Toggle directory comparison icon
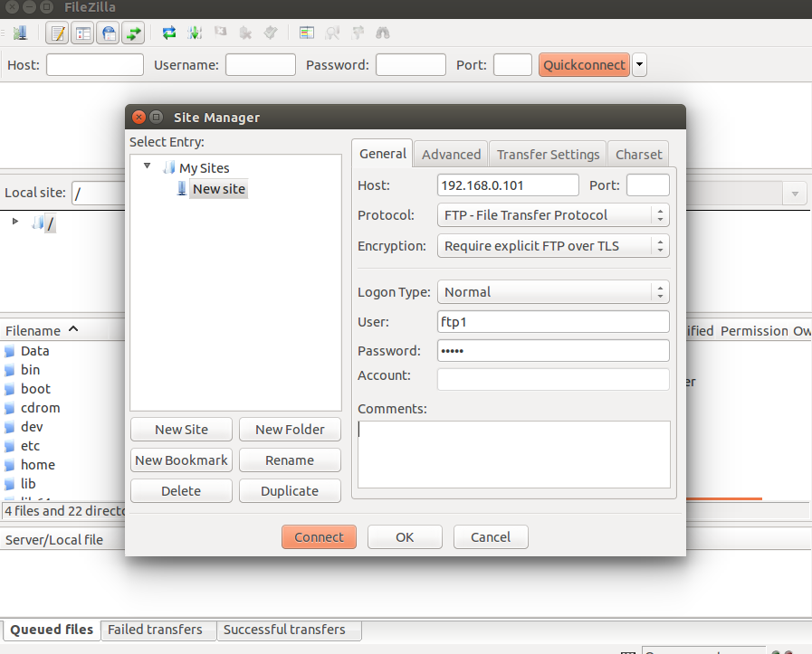This screenshot has width=812, height=654. click(x=332, y=33)
